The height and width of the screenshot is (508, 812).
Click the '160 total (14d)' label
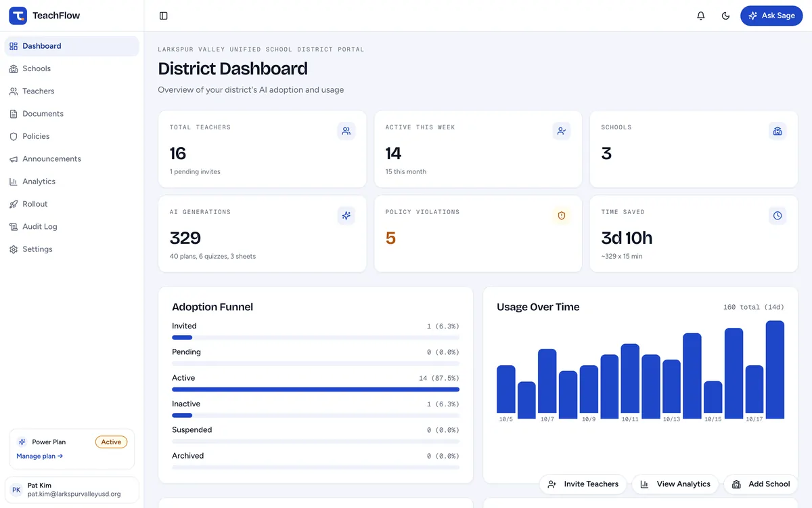click(754, 308)
